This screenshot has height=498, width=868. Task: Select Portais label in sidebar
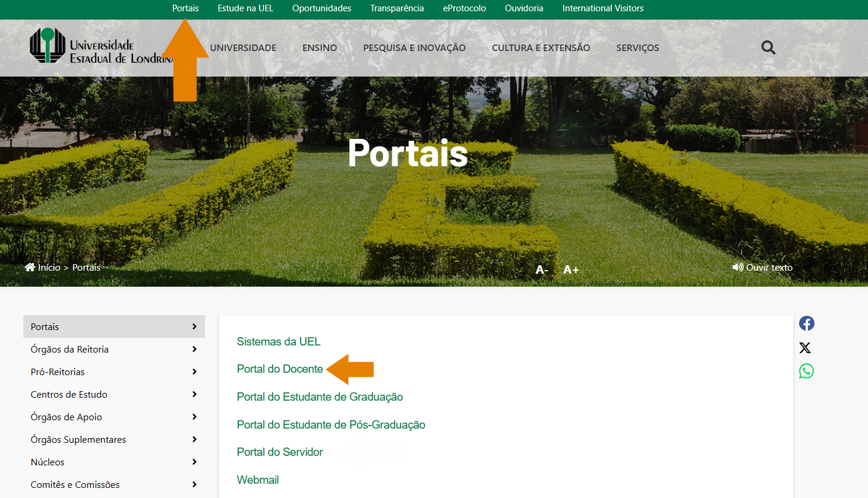45,327
